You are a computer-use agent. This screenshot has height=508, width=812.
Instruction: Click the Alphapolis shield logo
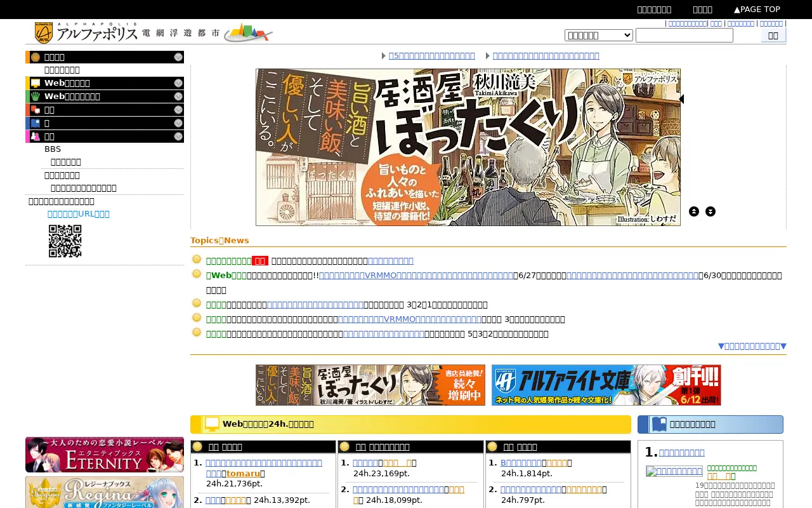[44, 32]
